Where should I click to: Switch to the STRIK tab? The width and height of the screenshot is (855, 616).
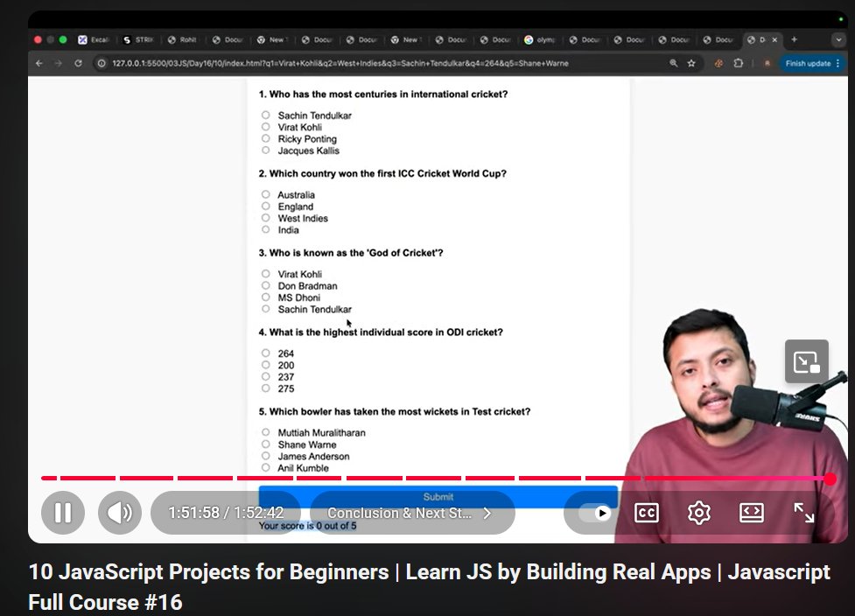[x=138, y=39]
